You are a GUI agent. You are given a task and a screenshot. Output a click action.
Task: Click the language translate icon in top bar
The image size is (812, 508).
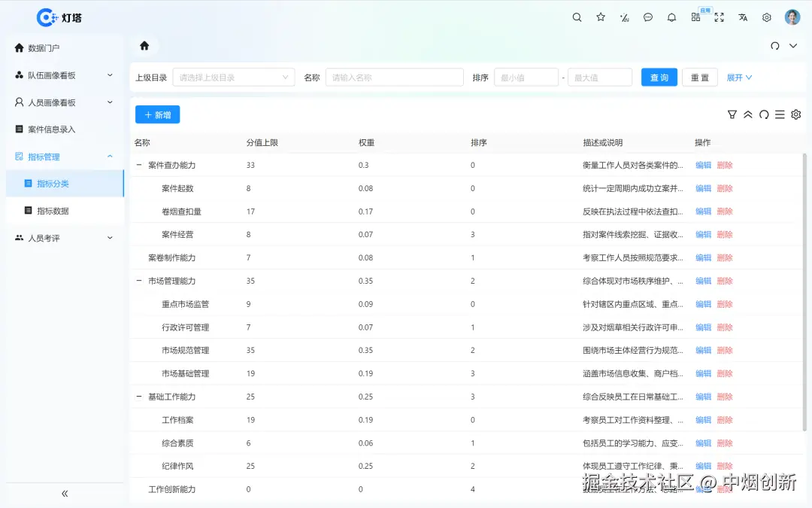click(743, 17)
